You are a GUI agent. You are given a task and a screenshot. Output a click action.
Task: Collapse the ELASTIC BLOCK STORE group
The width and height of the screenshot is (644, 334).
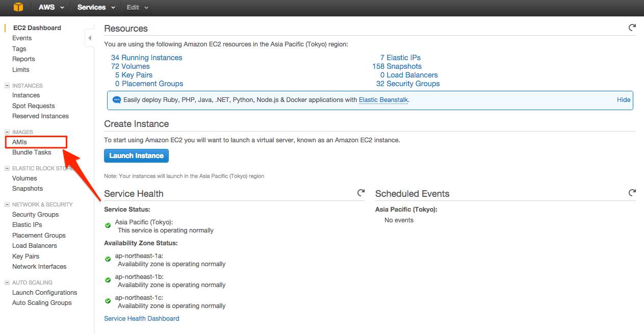(x=7, y=168)
